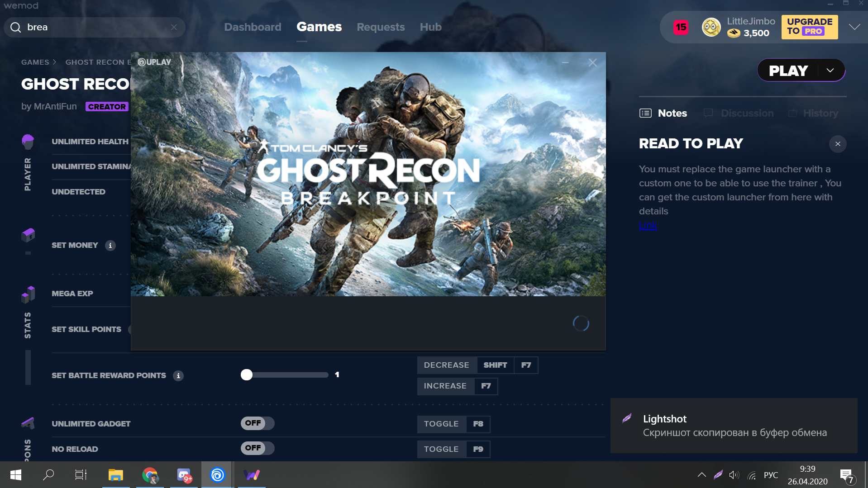The image size is (868, 488).
Task: Select the MEGA EXP cheat
Action: click(72, 294)
